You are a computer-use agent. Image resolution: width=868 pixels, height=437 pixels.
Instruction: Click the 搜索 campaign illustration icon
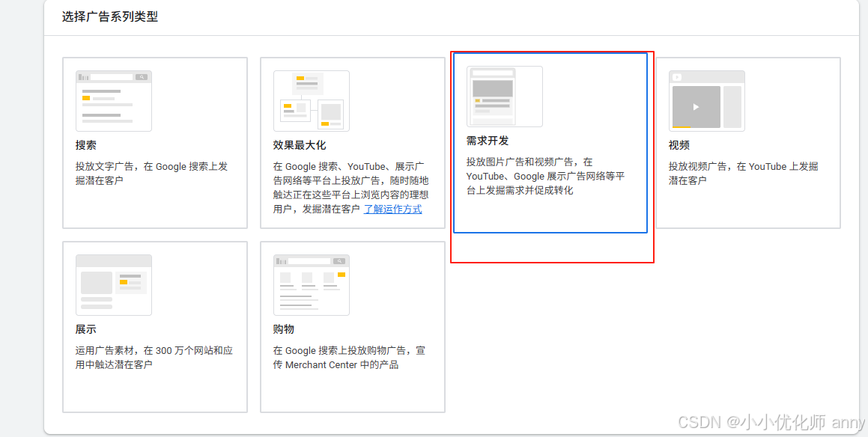point(114,101)
